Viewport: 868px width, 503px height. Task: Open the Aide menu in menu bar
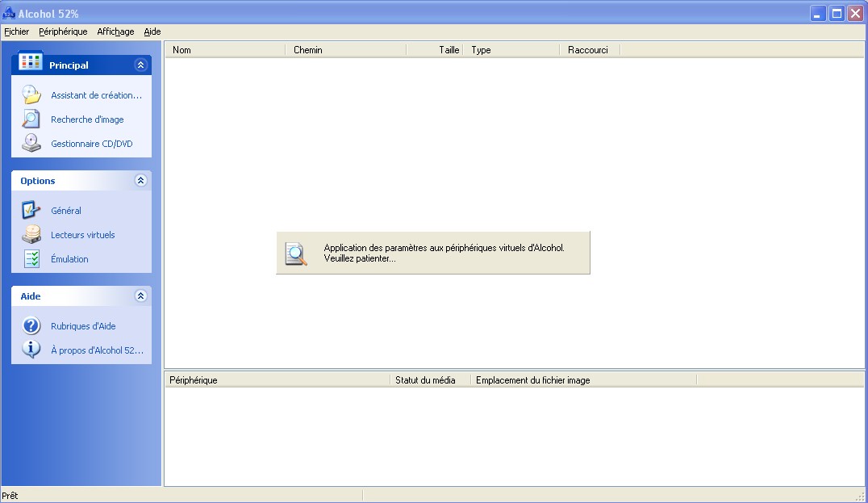coord(152,31)
